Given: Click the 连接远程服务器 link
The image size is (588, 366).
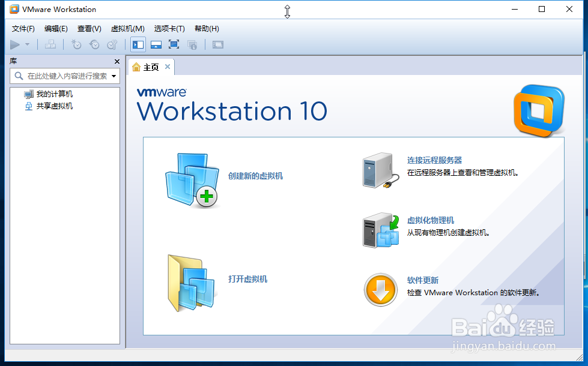Looking at the screenshot, I should pyautogui.click(x=435, y=160).
